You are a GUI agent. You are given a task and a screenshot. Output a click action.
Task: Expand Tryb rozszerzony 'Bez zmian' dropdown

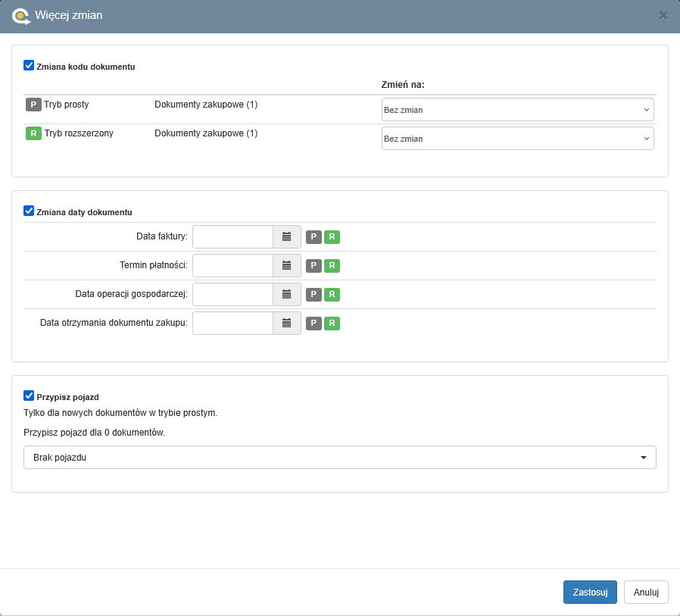(517, 139)
